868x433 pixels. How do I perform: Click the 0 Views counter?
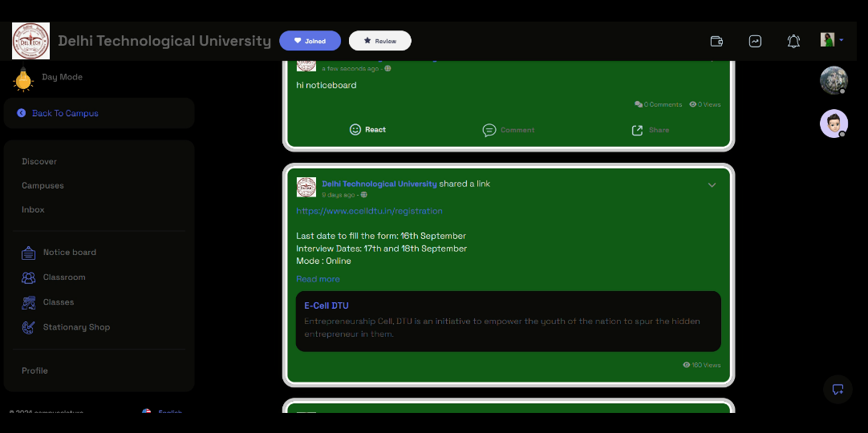click(x=704, y=104)
